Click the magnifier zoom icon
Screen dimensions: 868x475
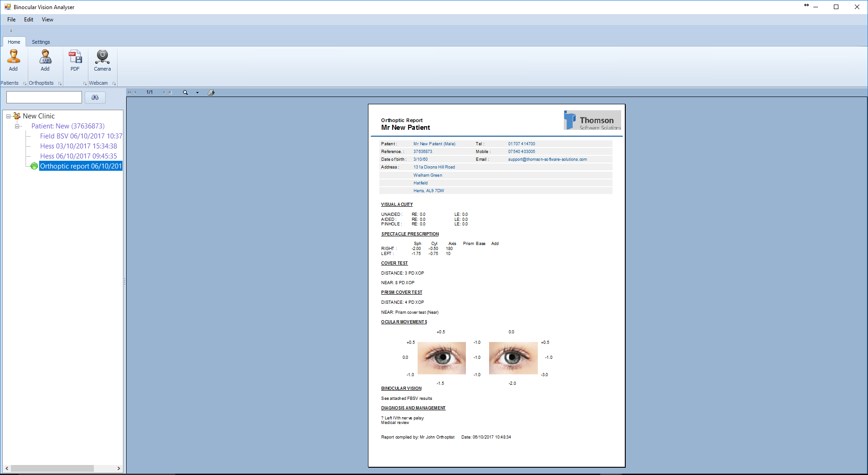[185, 92]
